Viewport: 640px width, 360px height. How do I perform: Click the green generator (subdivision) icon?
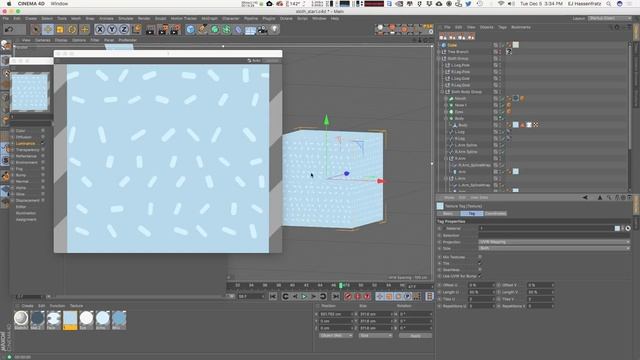coord(215,29)
